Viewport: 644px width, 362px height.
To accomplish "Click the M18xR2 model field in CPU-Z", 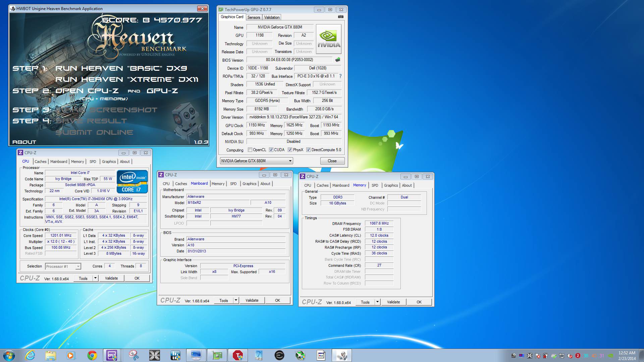I will [x=218, y=202].
